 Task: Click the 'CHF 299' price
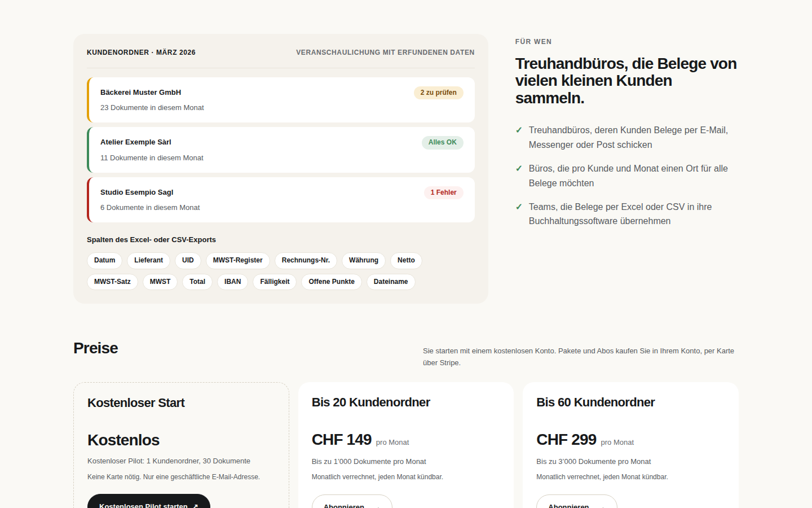(566, 440)
